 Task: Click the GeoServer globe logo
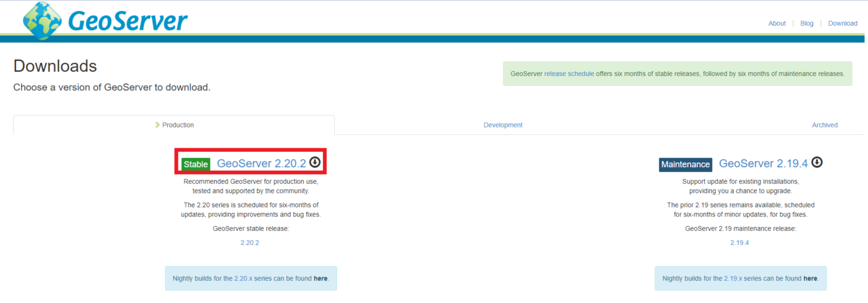(42, 21)
